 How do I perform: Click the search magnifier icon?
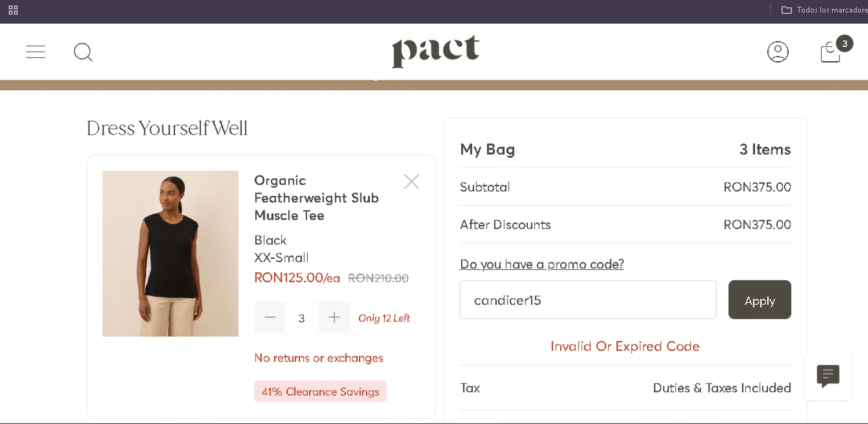pos(83,53)
